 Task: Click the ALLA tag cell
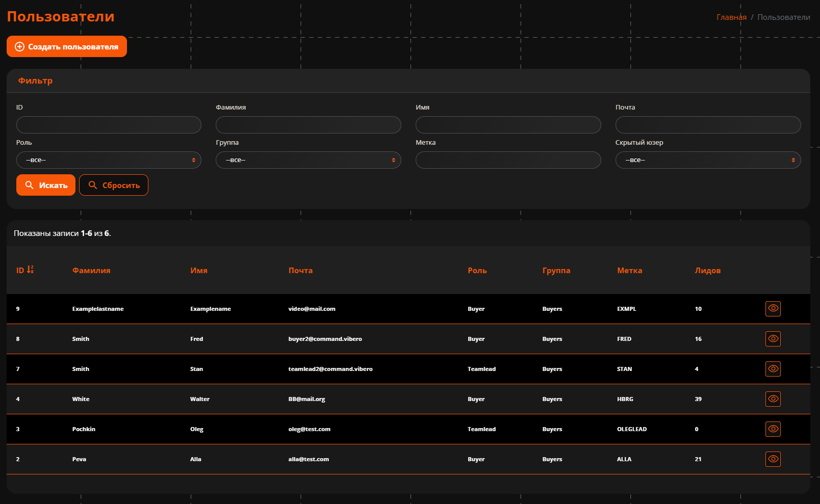(624, 459)
